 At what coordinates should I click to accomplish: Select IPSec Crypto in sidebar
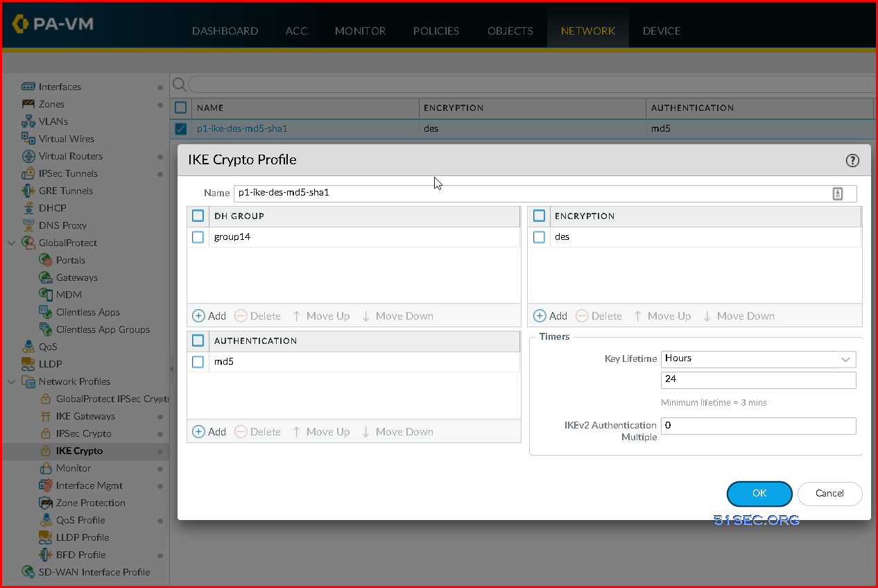[x=83, y=433]
